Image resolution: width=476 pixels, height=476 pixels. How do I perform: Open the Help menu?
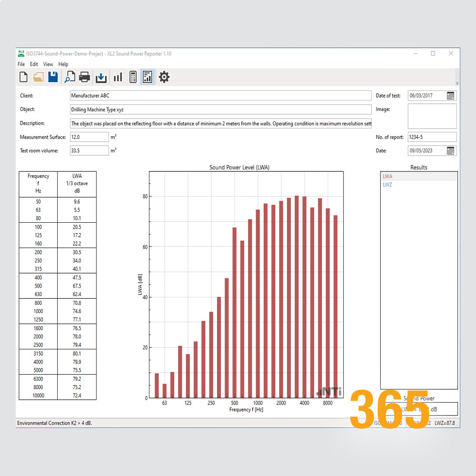click(63, 64)
